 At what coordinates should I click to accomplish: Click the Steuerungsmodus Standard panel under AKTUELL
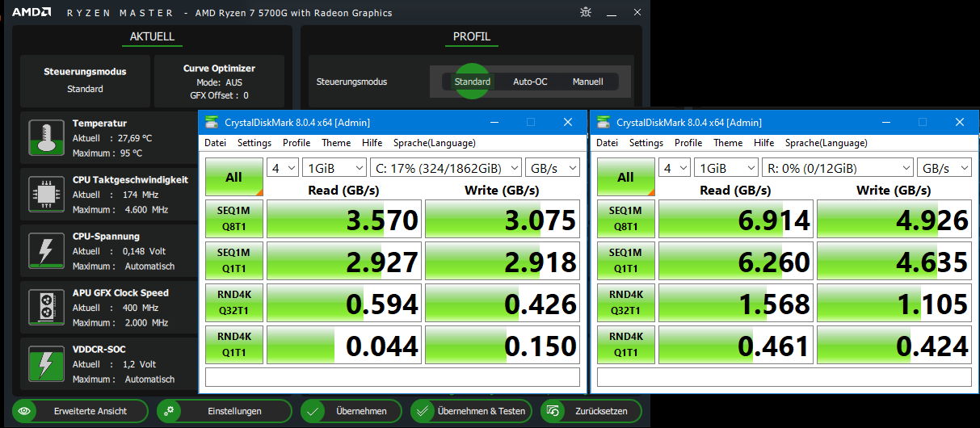click(85, 82)
